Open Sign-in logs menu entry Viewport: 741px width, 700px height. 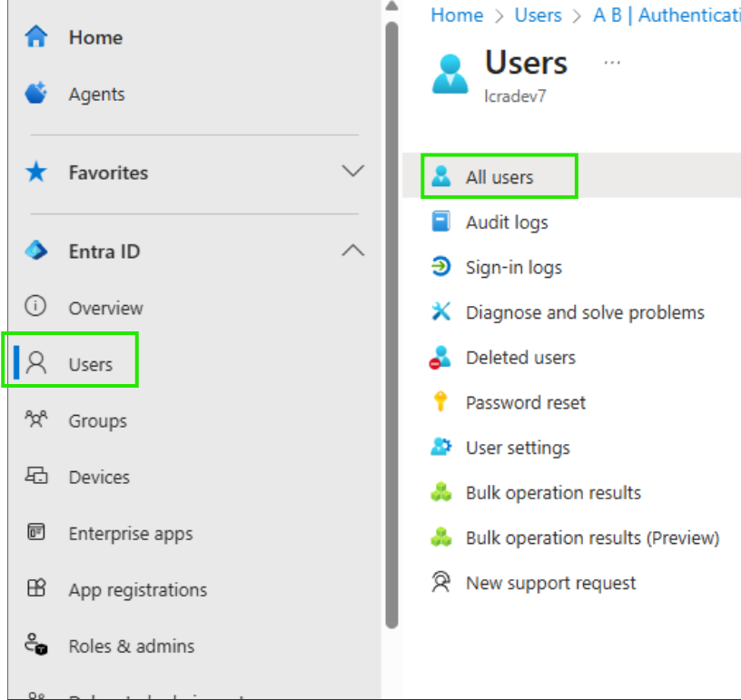514,267
